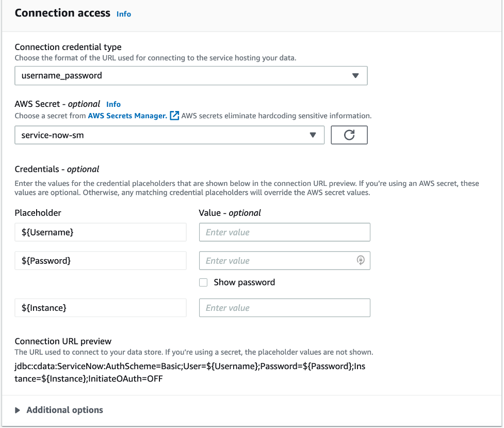This screenshot has width=504, height=428.
Task: Click the Instance value input field
Action: pos(284,308)
